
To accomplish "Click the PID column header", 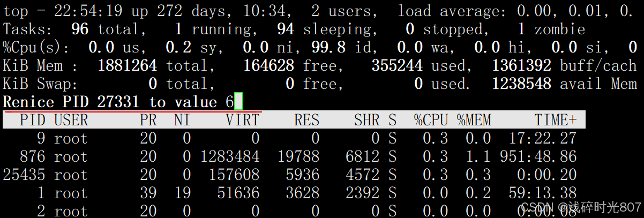I will point(32,120).
